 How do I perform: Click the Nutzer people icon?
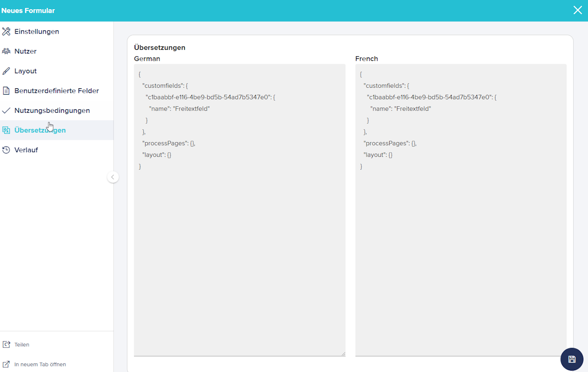[x=6, y=52]
